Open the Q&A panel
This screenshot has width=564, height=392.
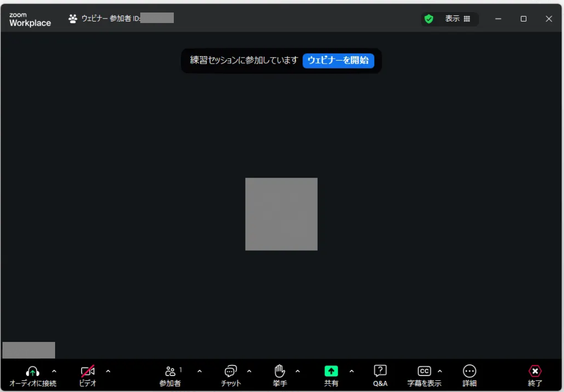click(380, 371)
